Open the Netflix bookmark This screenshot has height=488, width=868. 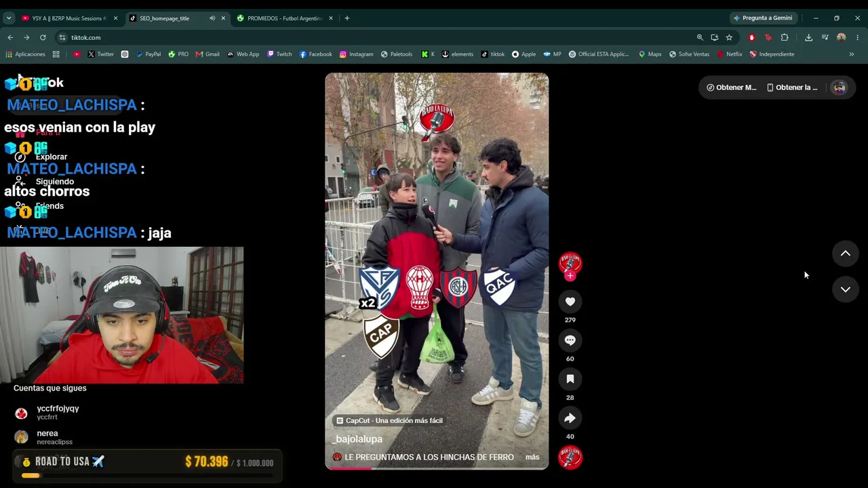click(730, 54)
